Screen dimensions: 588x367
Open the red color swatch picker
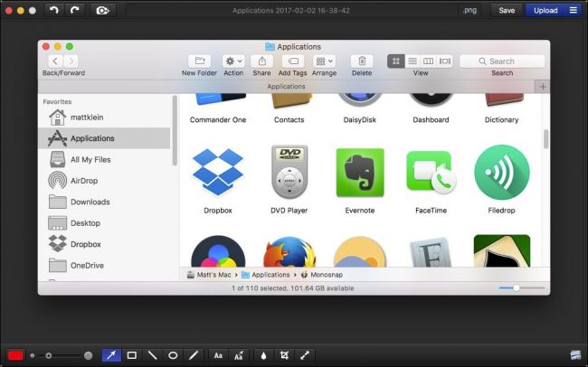pos(15,355)
